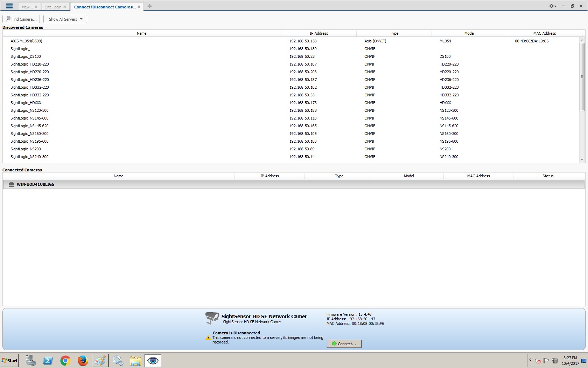Click the up arrow of the discovered cameras scrollbar
The height and width of the screenshot is (368, 588).
click(582, 40)
